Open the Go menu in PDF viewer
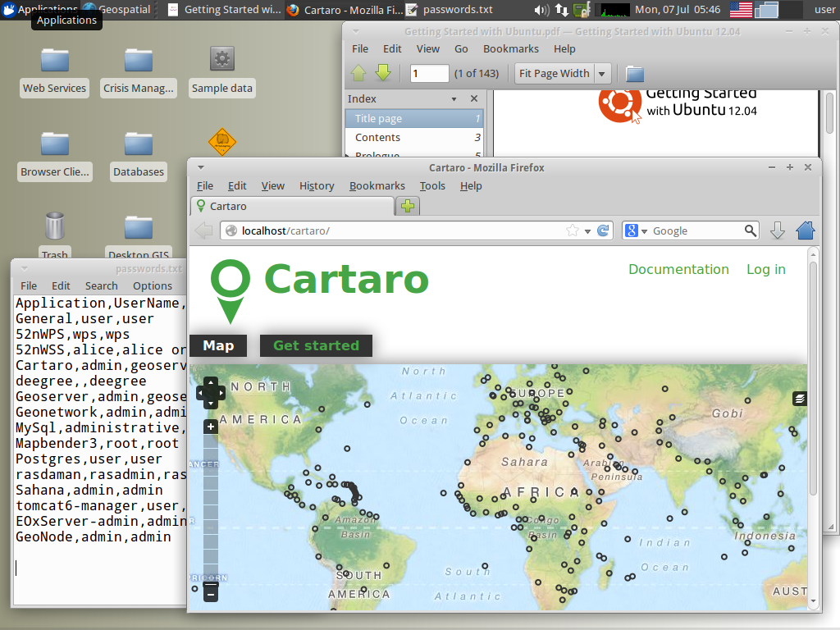 pos(461,48)
